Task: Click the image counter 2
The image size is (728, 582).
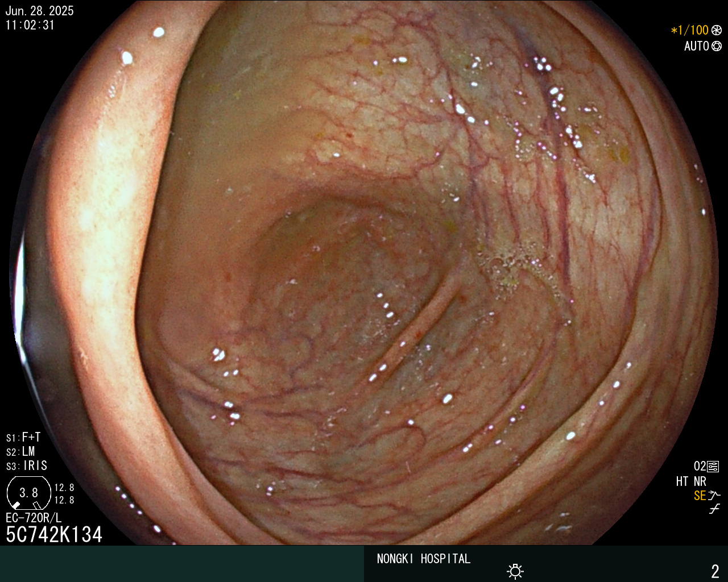Action: pyautogui.click(x=715, y=571)
